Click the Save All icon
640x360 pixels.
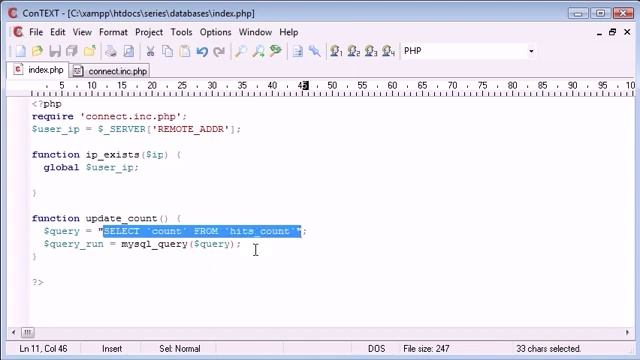pos(72,51)
